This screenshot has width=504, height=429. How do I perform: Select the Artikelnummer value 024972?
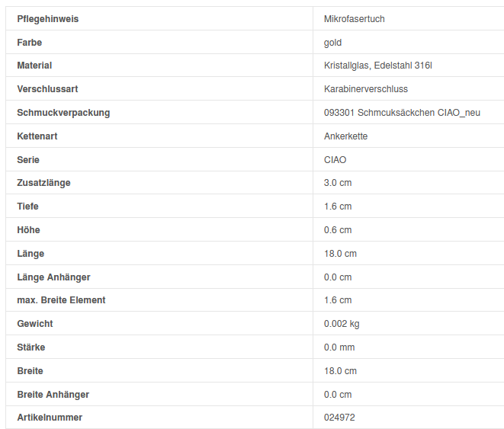[x=339, y=418]
